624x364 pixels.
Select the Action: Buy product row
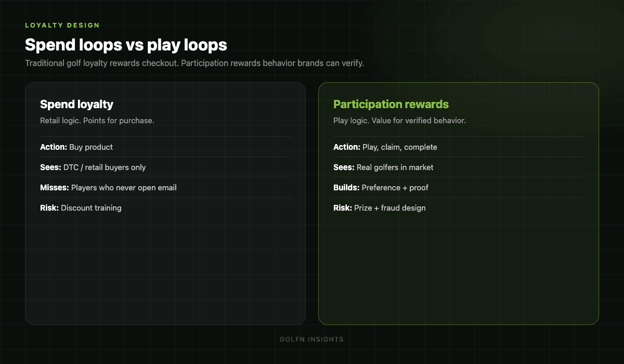pos(165,147)
